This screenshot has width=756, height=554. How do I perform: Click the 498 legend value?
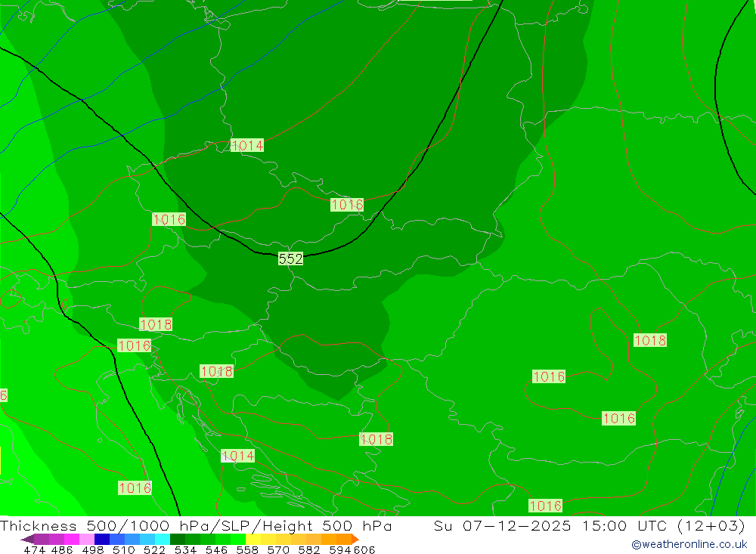coord(93,549)
